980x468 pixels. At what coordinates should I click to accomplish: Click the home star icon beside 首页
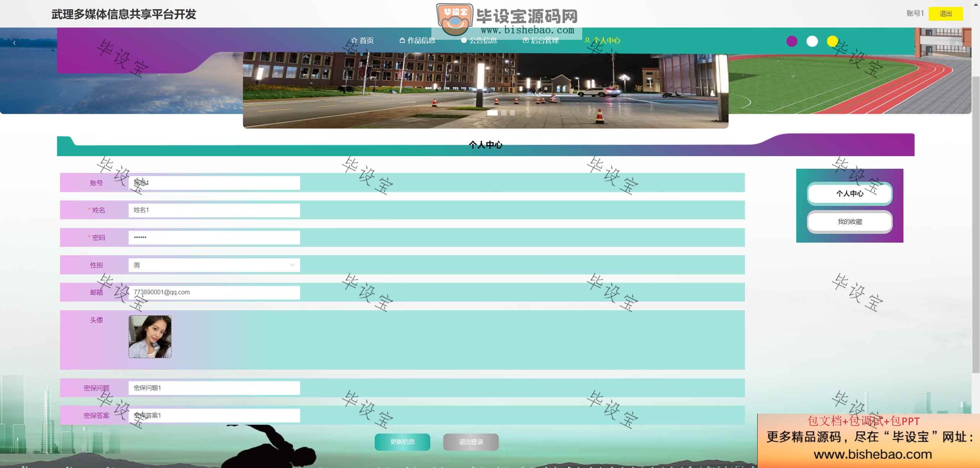pyautogui.click(x=354, y=40)
